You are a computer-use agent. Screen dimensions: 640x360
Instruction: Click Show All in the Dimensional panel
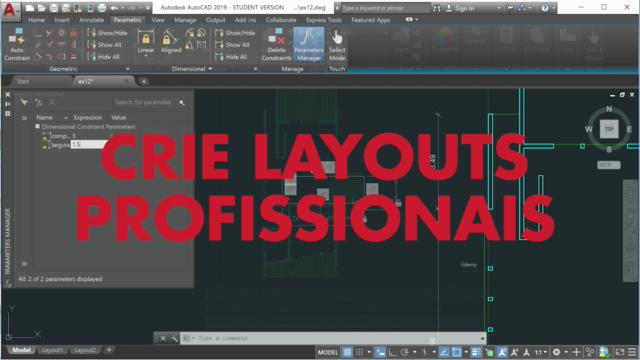pos(232,45)
